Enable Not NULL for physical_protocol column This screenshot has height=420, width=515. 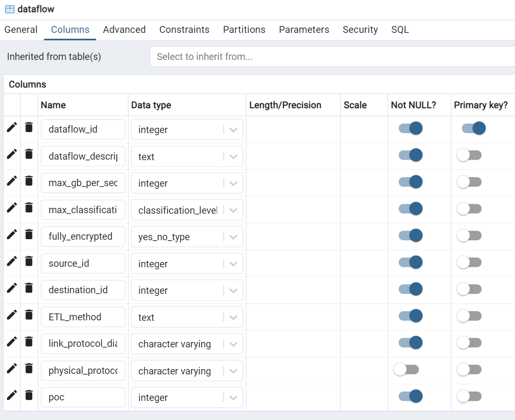coord(407,370)
